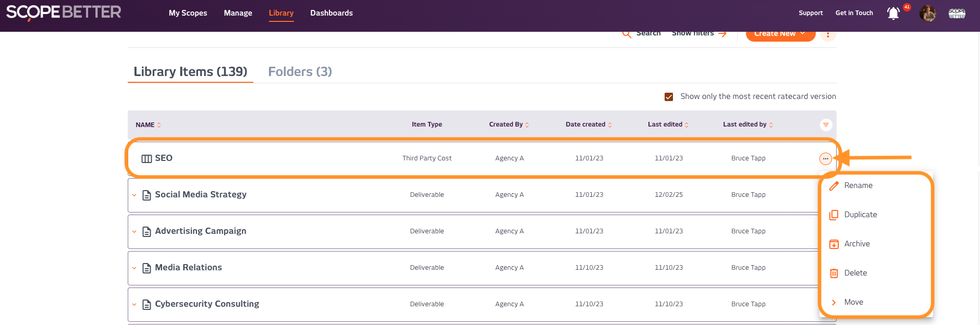Click the Get in Touch link
The width and height of the screenshot is (980, 325).
coord(854,13)
